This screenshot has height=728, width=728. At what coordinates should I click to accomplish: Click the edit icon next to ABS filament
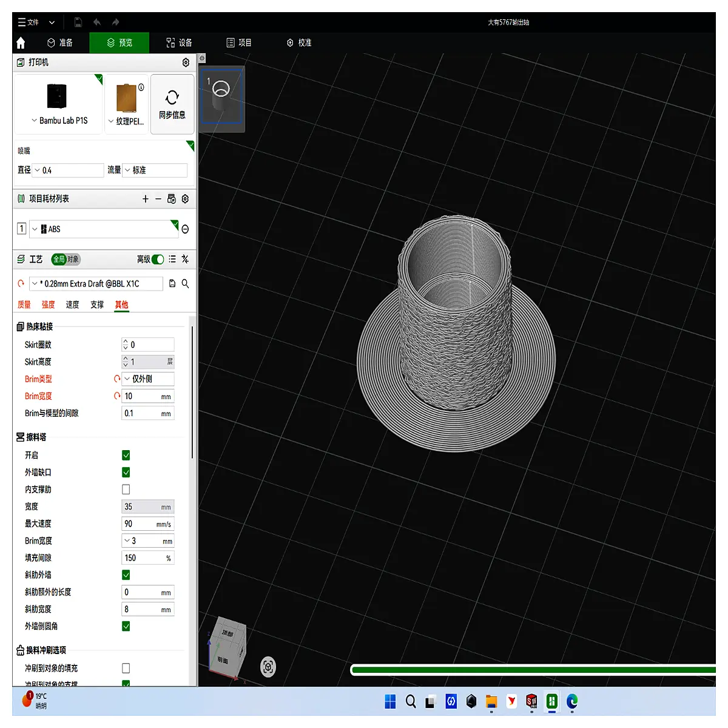coord(185,229)
